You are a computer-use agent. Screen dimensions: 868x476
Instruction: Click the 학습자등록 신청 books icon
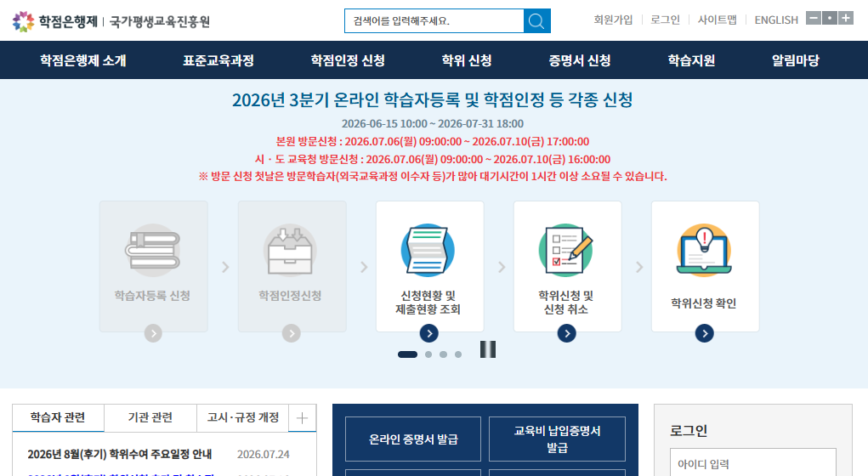click(153, 250)
